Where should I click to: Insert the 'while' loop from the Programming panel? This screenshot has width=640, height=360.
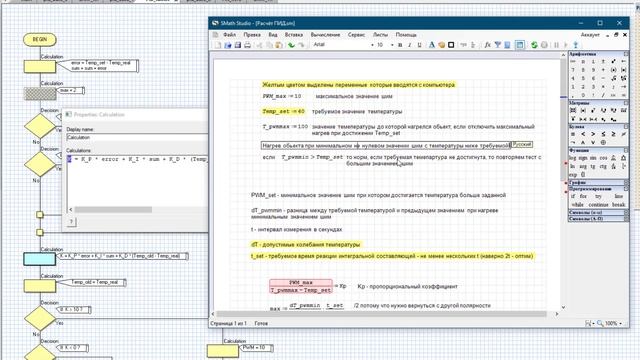point(578,204)
